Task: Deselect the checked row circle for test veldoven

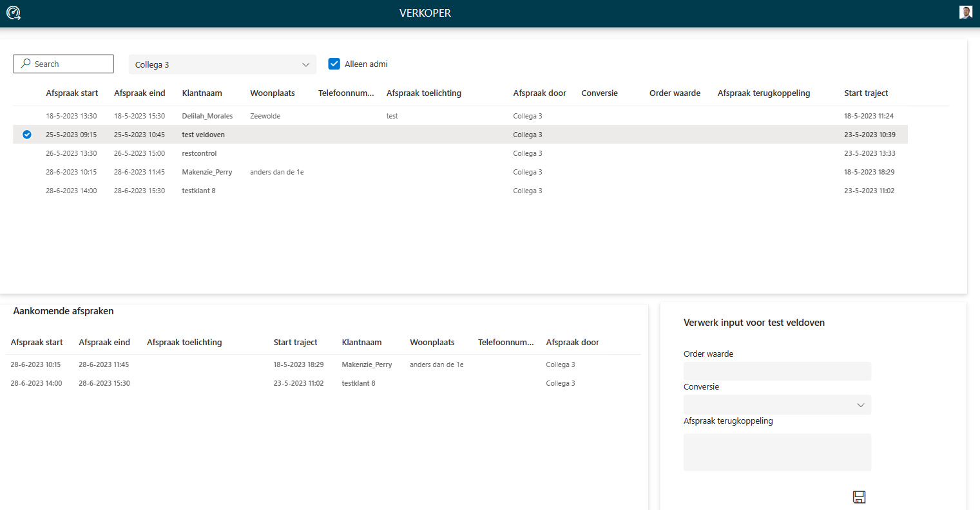Action: tap(27, 135)
